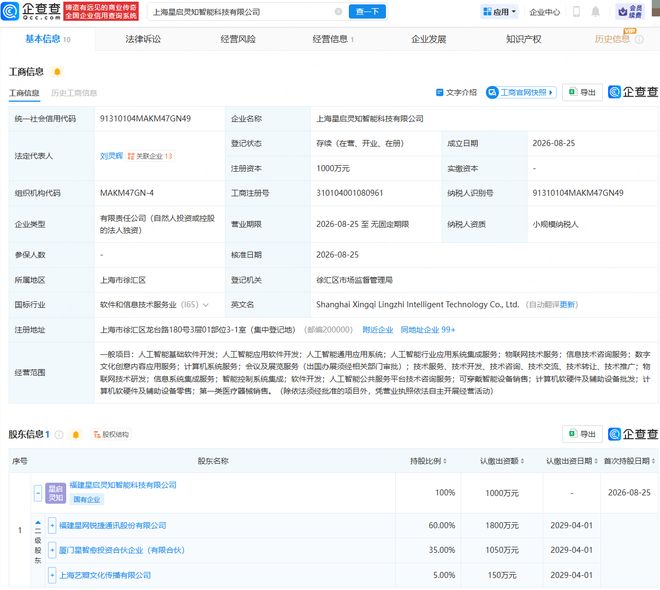The image size is (660, 590).
Task: Click the 文字介绍 icon button
Action: [x=456, y=92]
